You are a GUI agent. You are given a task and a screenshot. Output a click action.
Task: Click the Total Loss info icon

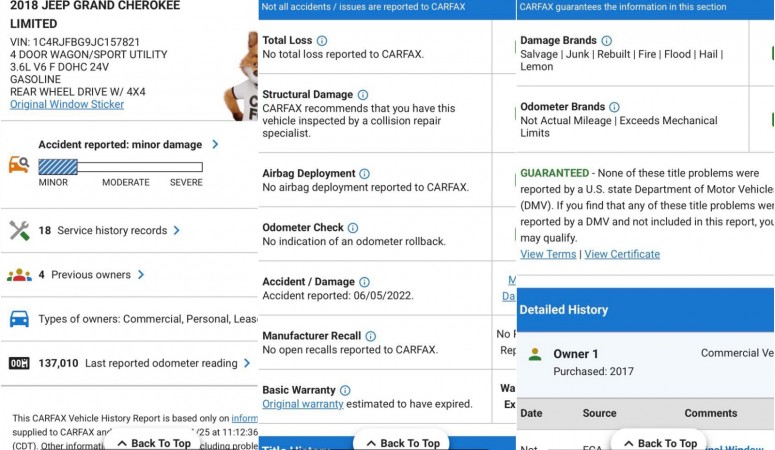pos(322,41)
